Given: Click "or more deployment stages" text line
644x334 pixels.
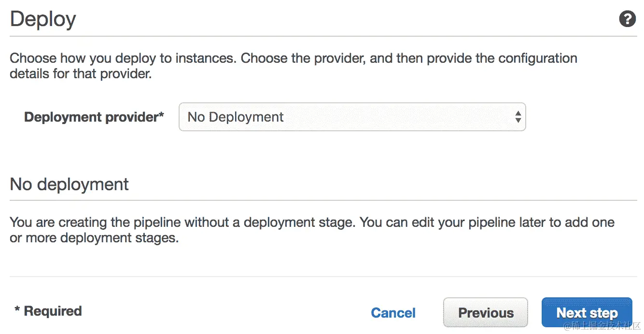Looking at the screenshot, I should click(x=94, y=238).
